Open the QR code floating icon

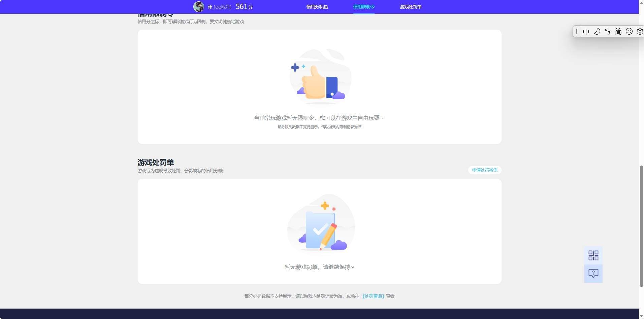pos(593,255)
